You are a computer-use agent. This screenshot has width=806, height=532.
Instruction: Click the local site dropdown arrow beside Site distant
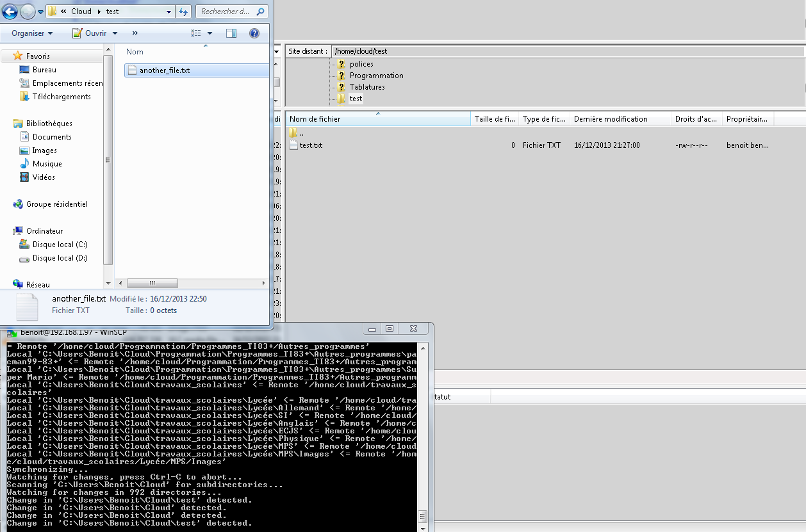276,51
